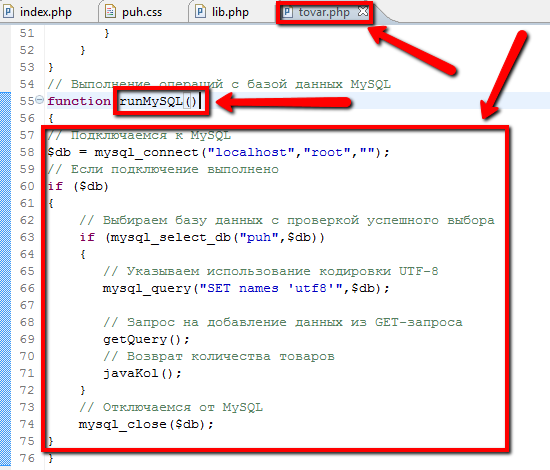Click the index.php file icon
The image size is (550, 470).
(x=8, y=12)
